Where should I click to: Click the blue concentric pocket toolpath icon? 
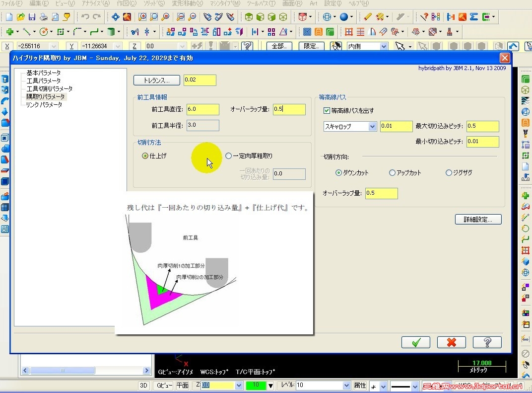coord(307,32)
